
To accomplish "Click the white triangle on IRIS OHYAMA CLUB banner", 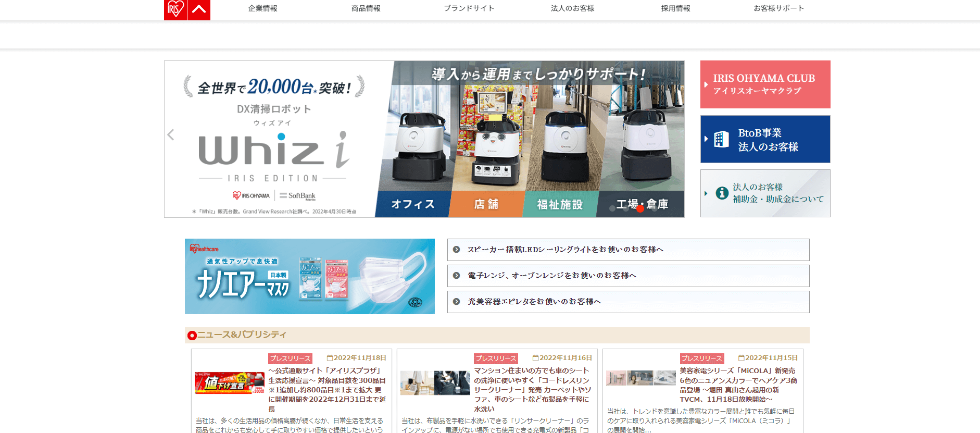I will (706, 84).
